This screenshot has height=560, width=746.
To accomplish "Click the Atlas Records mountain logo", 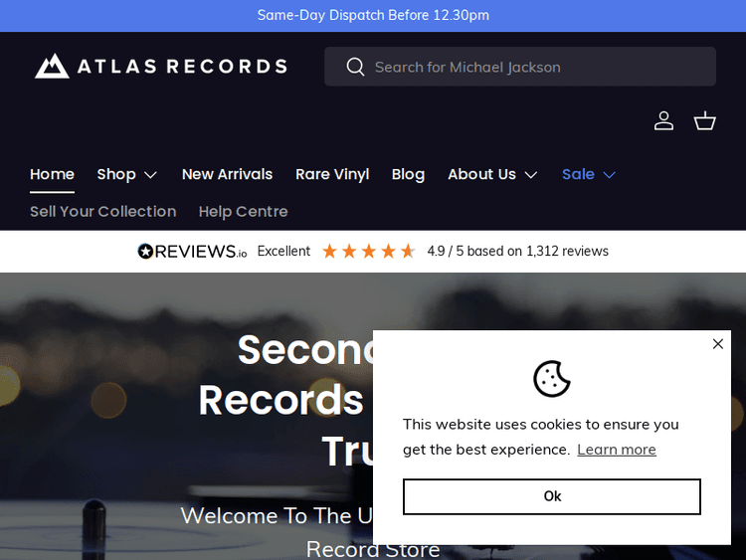I will click(52, 66).
